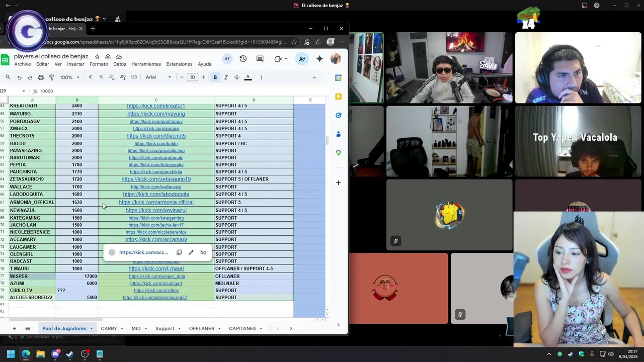The width and height of the screenshot is (644, 362).
Task: Switch to the CARRY sheet tab
Action: 109,328
